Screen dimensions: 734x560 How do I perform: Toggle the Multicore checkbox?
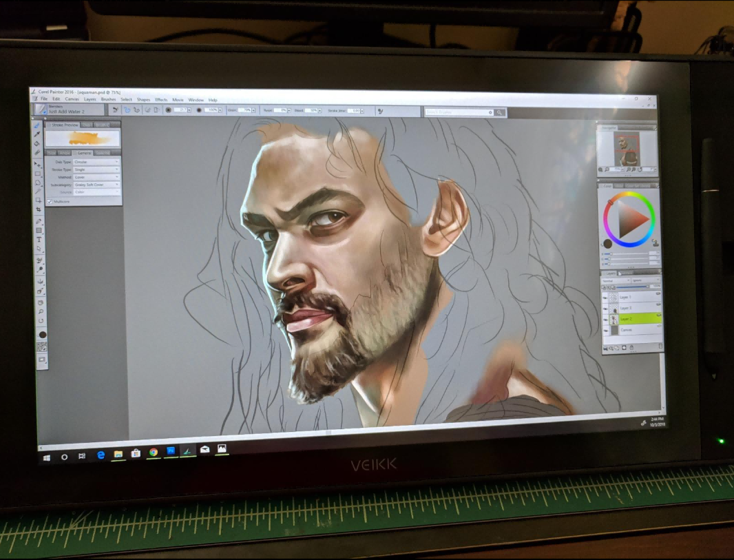[50, 201]
